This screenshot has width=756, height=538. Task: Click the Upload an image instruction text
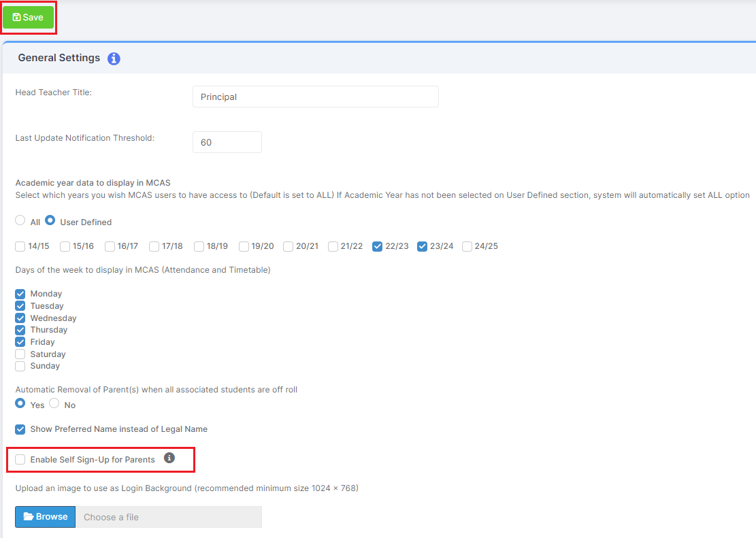(x=187, y=488)
